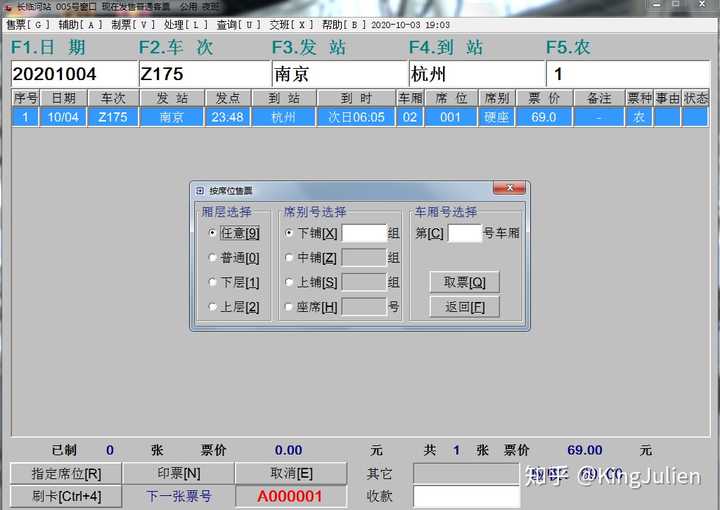
Task: Select the Z175 train row in table
Action: click(x=360, y=117)
